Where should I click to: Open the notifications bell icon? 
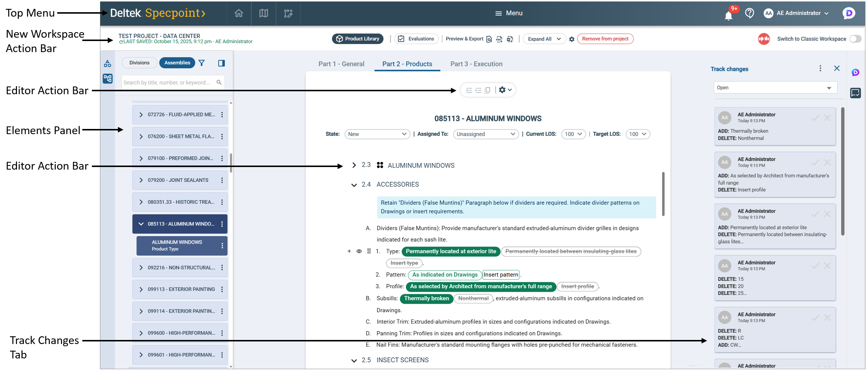pos(728,16)
